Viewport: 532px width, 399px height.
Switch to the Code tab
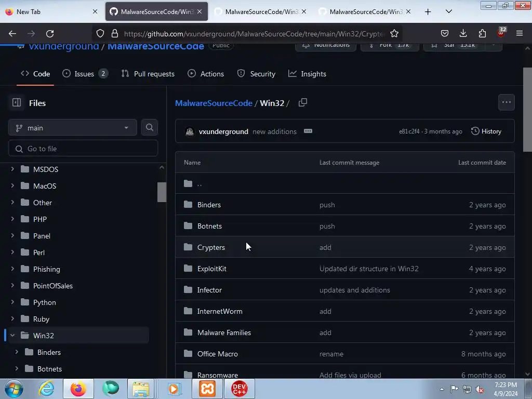pos(35,74)
